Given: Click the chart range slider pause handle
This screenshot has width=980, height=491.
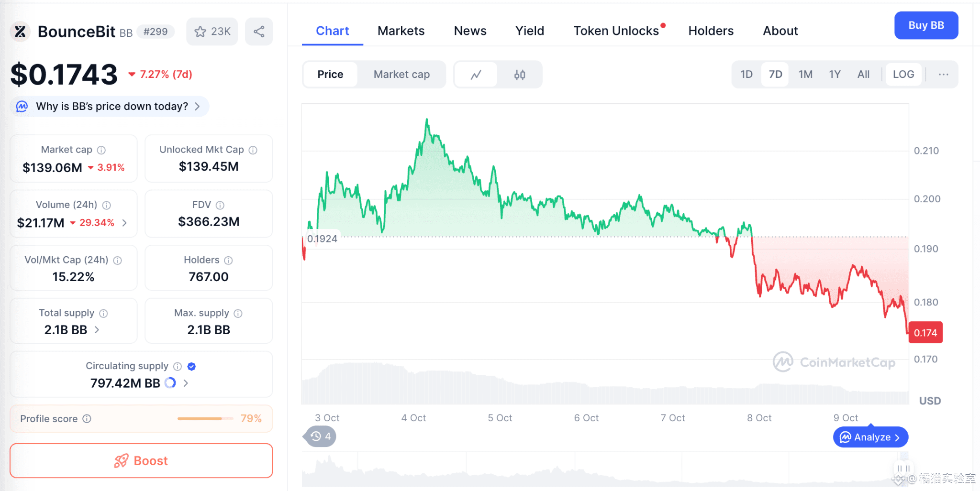Looking at the screenshot, I should (903, 469).
